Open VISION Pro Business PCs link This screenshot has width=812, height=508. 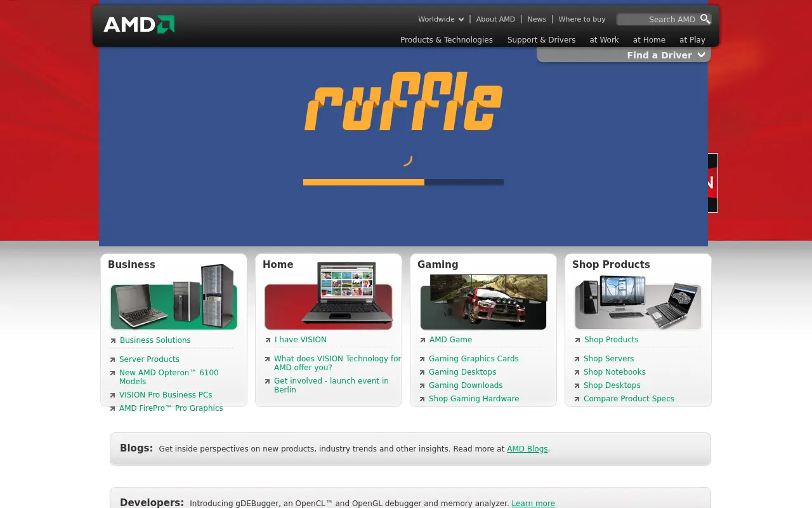(x=166, y=395)
